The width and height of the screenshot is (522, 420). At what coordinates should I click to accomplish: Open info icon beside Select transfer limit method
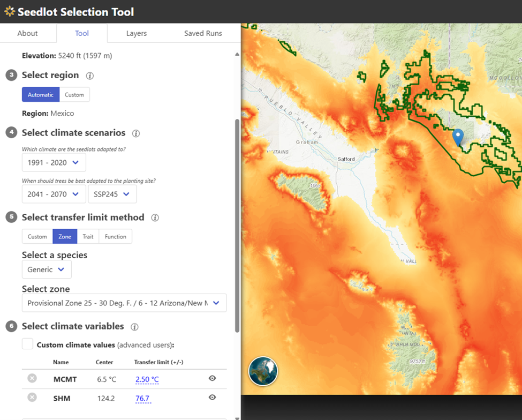[x=155, y=218]
